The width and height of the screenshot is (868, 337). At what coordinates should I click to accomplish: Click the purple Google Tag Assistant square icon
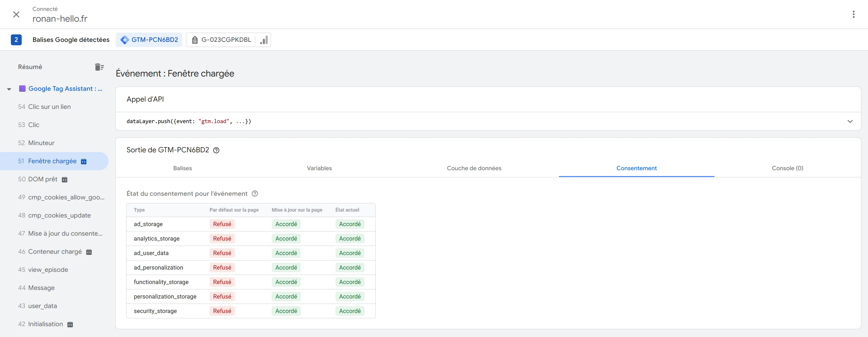22,88
